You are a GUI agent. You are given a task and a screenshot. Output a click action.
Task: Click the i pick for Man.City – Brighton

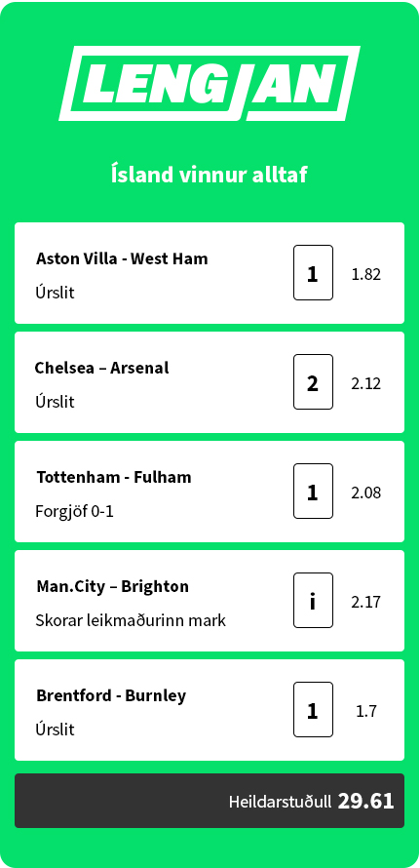click(x=313, y=600)
